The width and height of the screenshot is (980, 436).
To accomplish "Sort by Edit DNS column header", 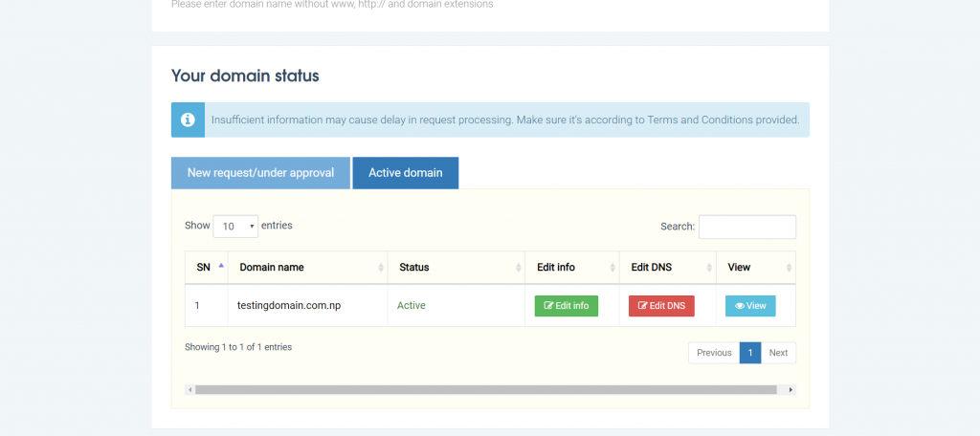I will (x=667, y=268).
